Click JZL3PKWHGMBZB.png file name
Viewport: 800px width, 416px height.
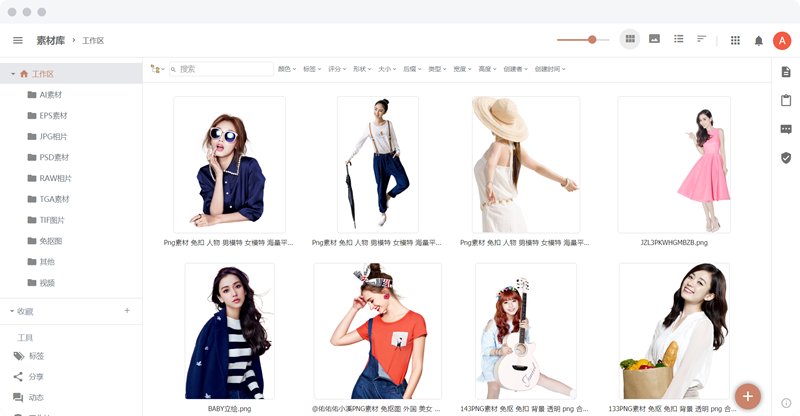674,242
